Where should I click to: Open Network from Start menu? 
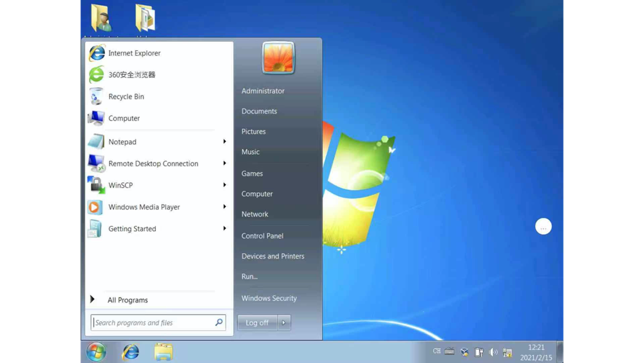coord(254,214)
